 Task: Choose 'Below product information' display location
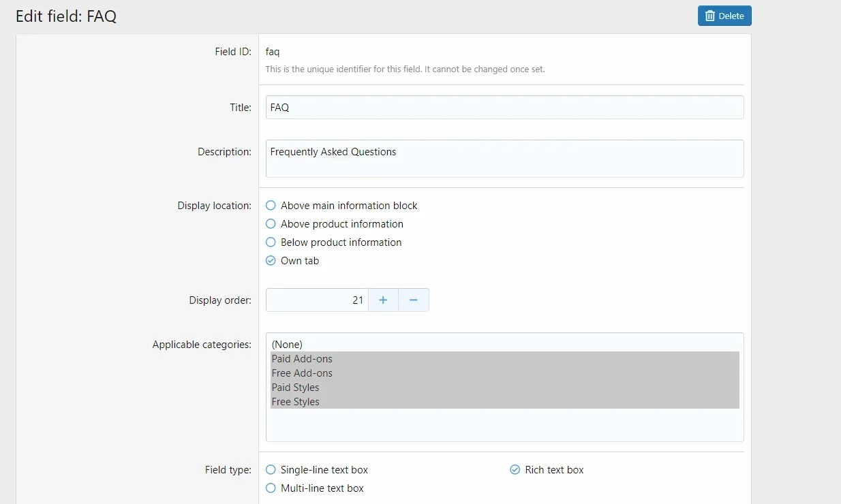[334, 242]
